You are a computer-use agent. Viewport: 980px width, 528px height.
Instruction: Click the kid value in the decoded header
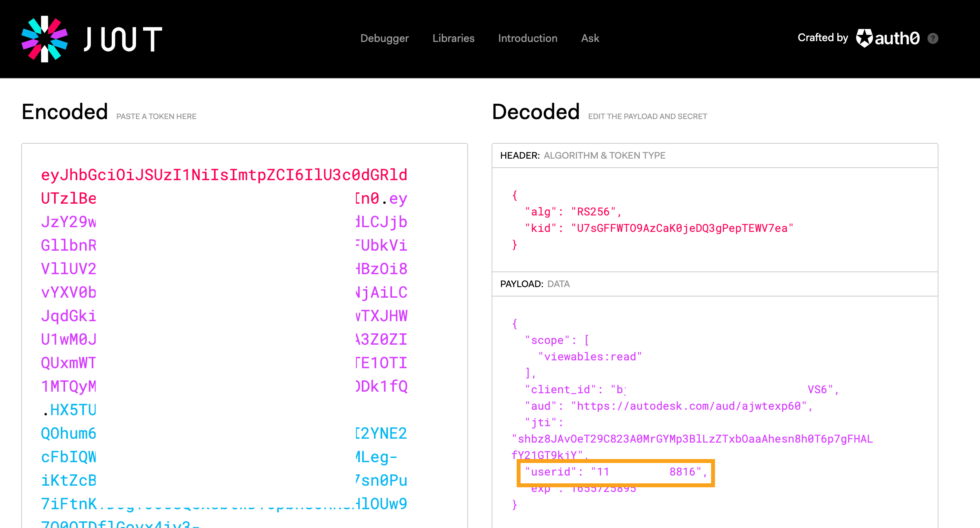pyautogui.click(x=682, y=228)
